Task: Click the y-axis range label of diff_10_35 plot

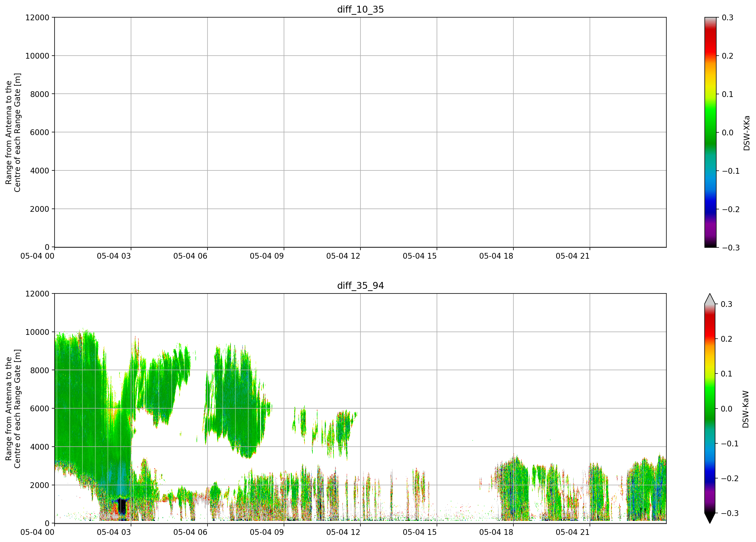Action: (x=13, y=133)
